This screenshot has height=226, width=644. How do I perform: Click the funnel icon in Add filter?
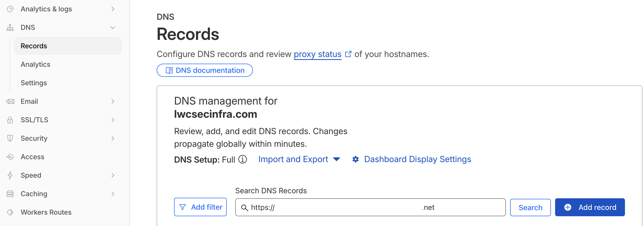click(x=183, y=207)
